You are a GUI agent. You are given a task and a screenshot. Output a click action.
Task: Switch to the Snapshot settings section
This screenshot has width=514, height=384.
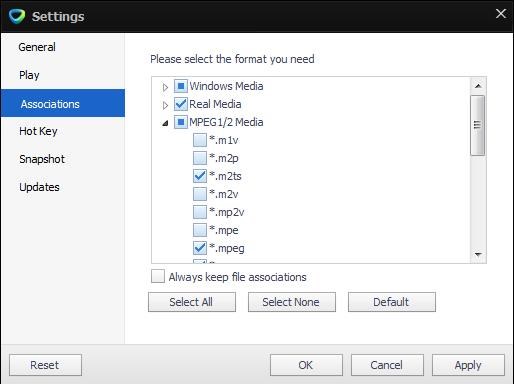click(x=42, y=159)
